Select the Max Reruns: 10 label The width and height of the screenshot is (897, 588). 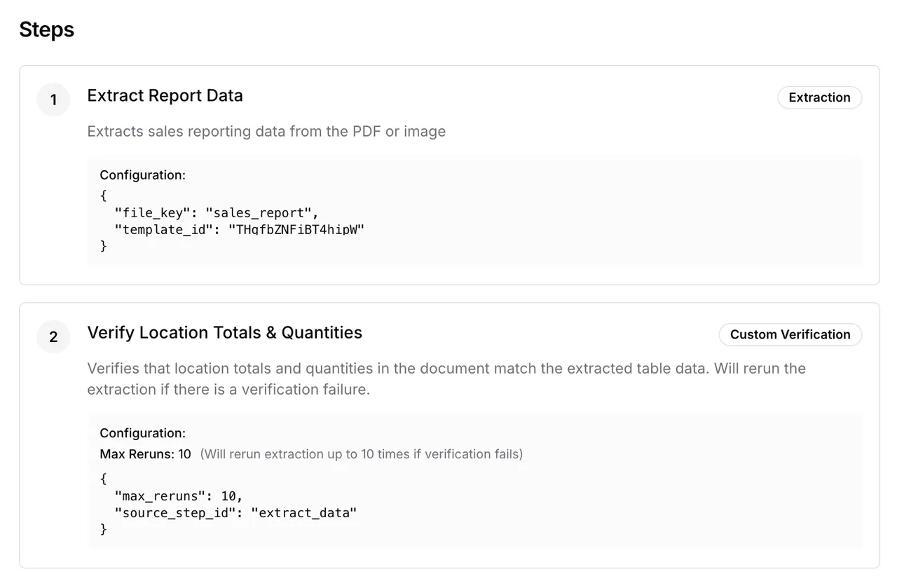coord(145,454)
